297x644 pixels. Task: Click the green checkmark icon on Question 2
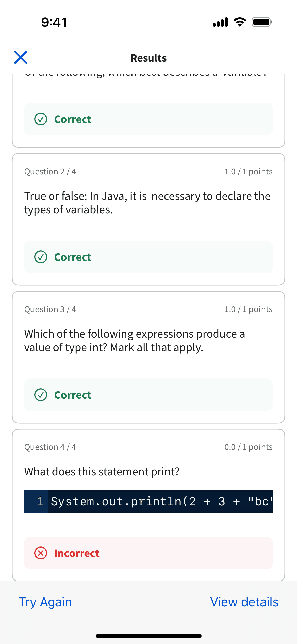coord(41,257)
